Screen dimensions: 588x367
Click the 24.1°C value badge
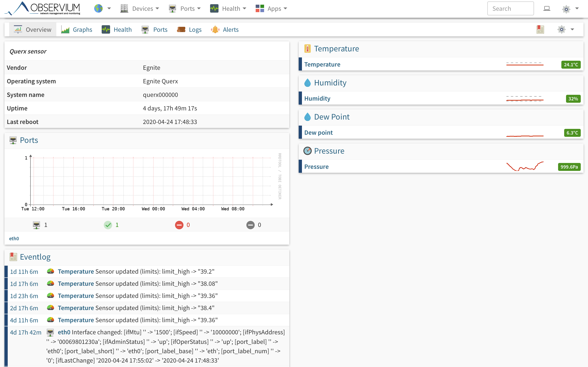pyautogui.click(x=571, y=65)
